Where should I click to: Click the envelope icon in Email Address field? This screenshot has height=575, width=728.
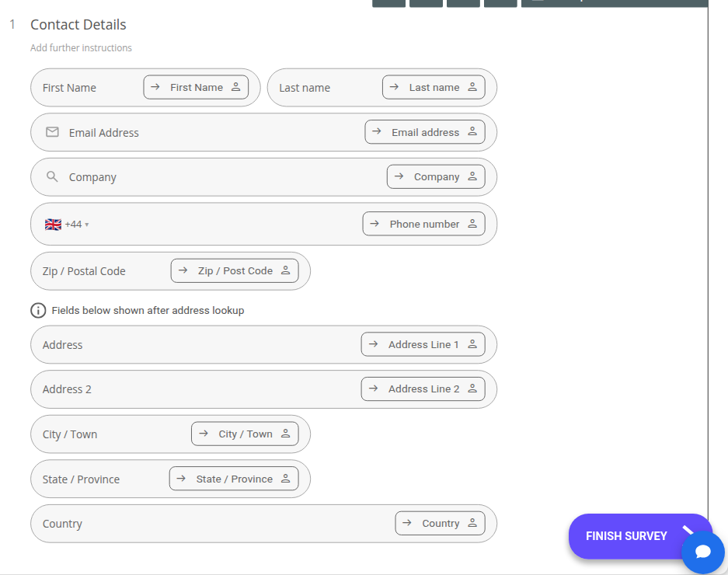pos(53,132)
